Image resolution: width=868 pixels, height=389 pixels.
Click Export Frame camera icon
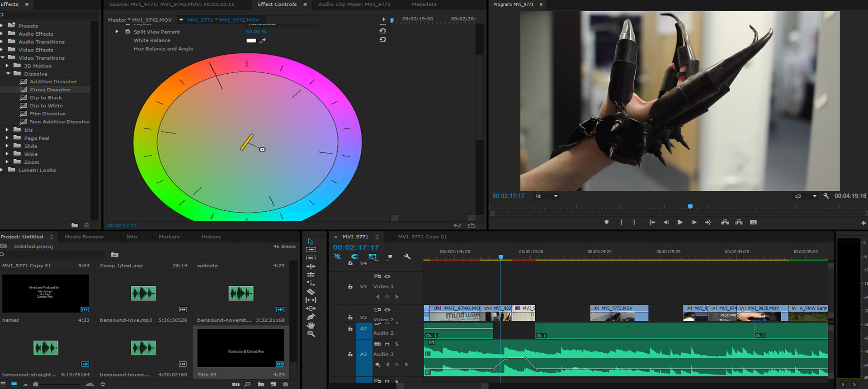click(x=753, y=223)
